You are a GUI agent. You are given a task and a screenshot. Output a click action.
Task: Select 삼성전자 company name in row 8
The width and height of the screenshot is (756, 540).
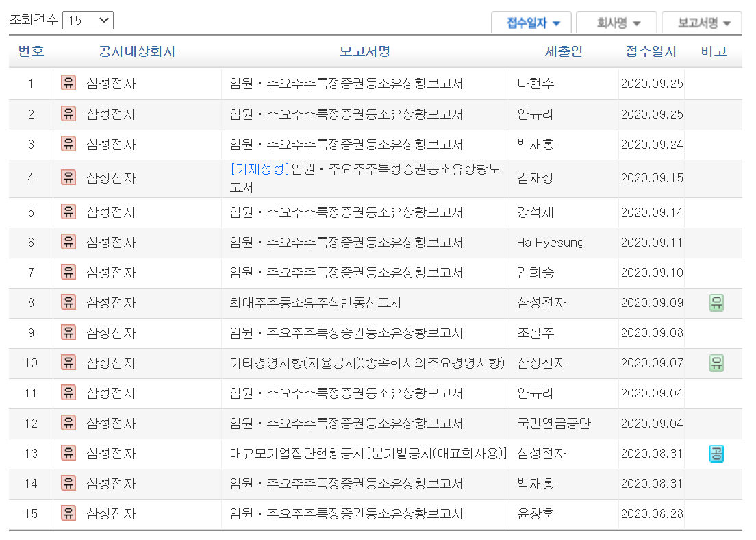click(112, 303)
